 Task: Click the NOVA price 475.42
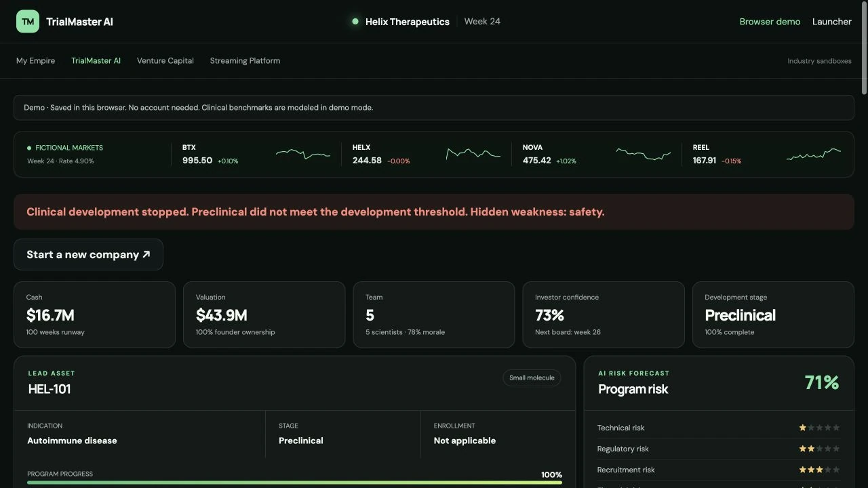point(536,161)
